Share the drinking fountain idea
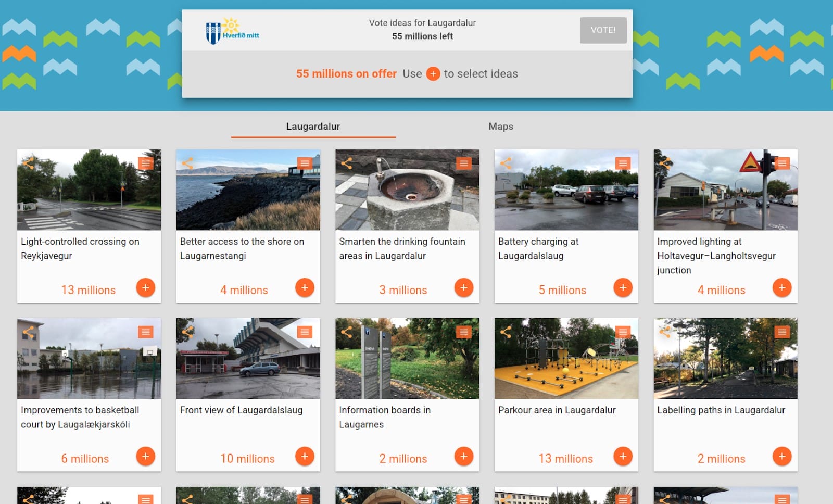Screen dimensions: 833x504 pyautogui.click(x=347, y=163)
